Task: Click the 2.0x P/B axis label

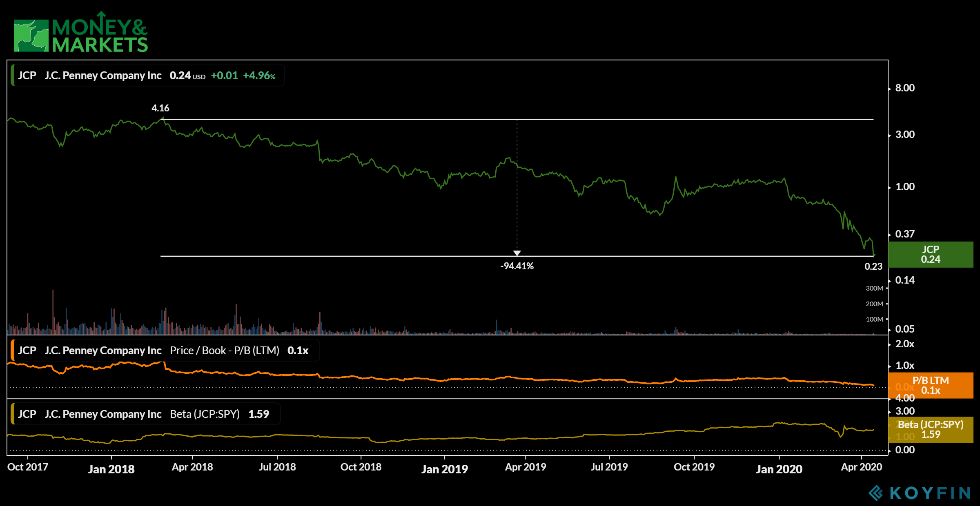Action: coord(905,344)
